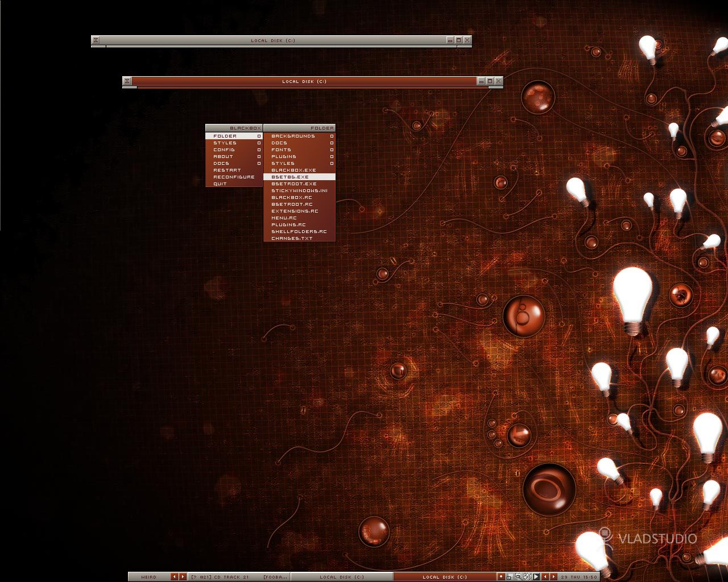Open changes.txt in the Folder menu
Screen dimensions: 728x582
click(x=299, y=238)
